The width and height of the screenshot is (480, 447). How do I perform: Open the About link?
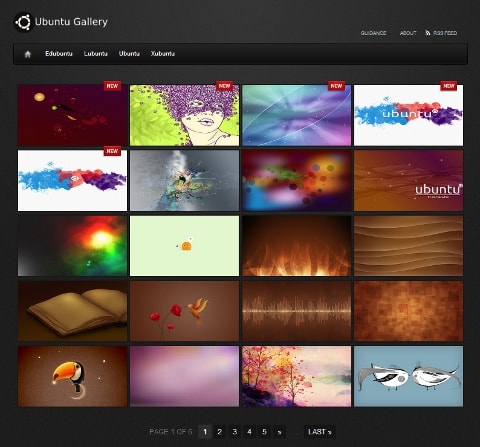[408, 33]
